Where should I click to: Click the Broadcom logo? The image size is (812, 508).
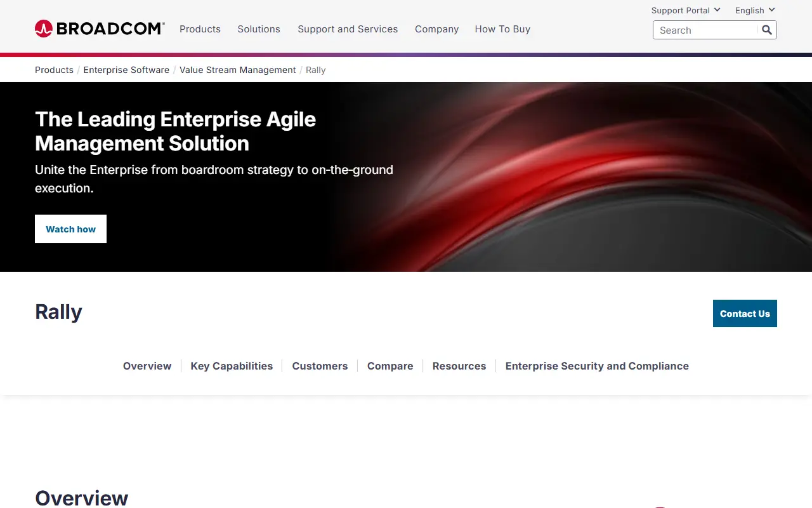tap(100, 29)
